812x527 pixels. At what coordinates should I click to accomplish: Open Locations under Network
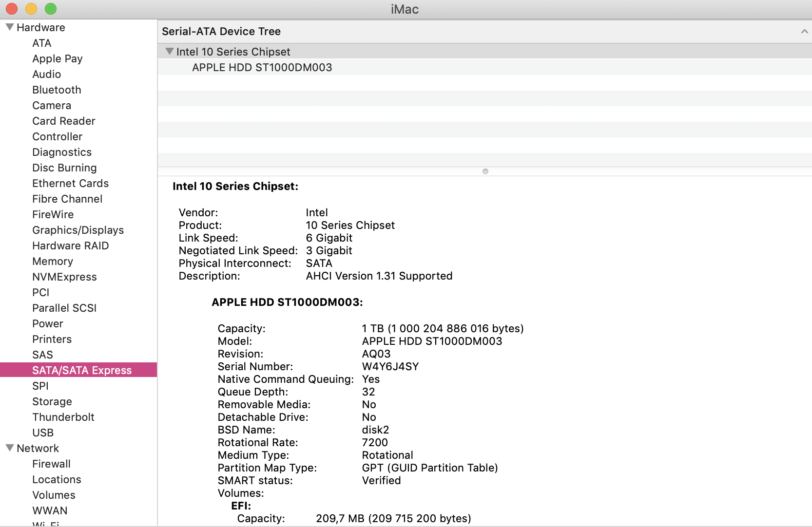[57, 479]
